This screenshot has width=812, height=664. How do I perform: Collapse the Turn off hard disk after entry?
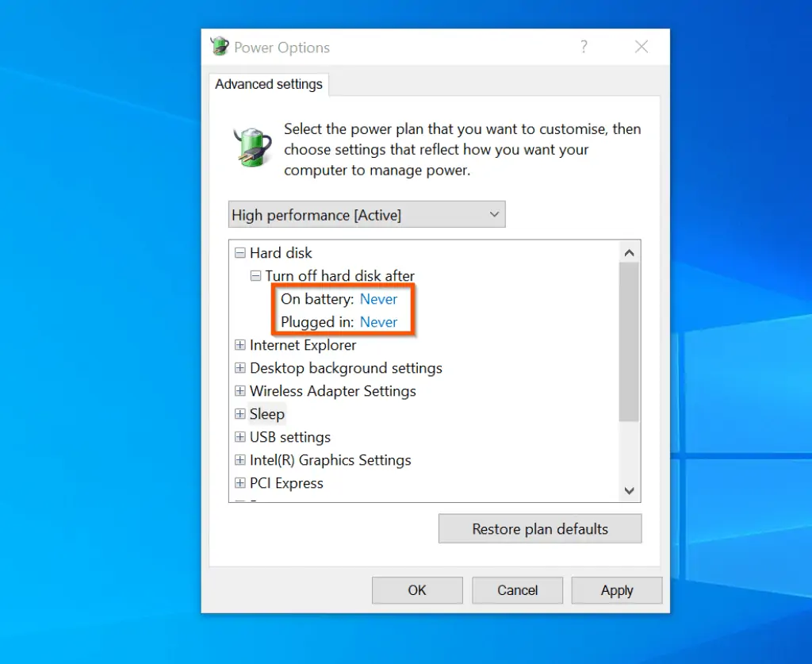click(x=255, y=275)
